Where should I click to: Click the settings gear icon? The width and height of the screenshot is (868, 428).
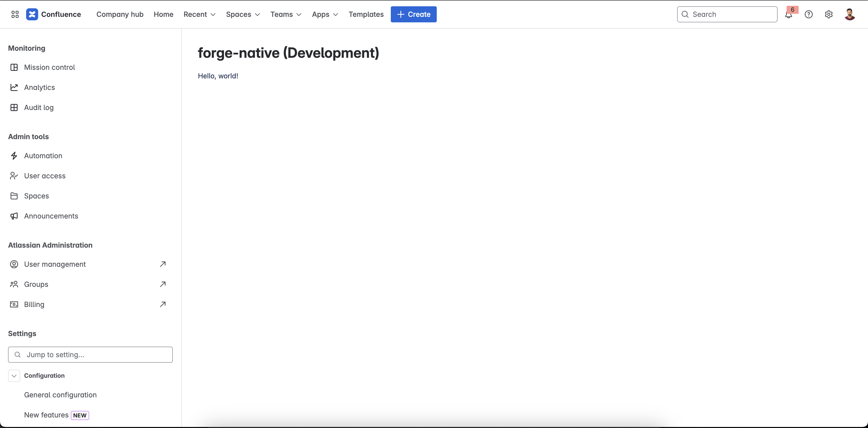coord(829,14)
